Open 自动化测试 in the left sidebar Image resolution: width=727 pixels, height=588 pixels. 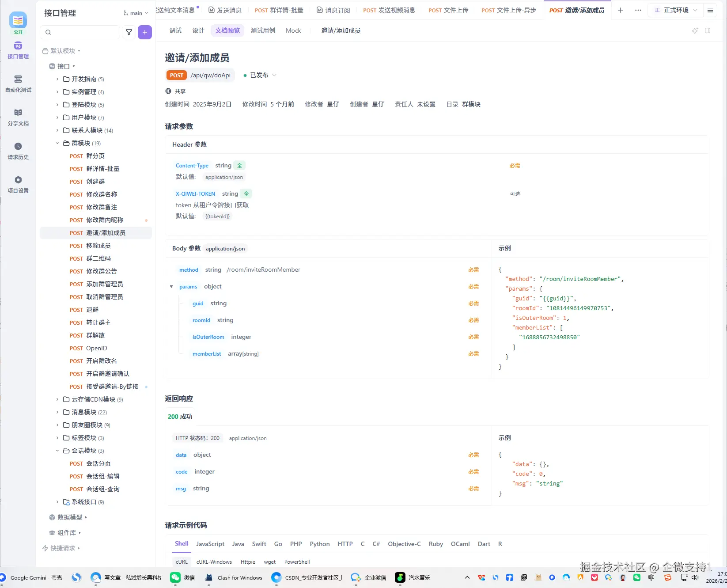(x=18, y=84)
